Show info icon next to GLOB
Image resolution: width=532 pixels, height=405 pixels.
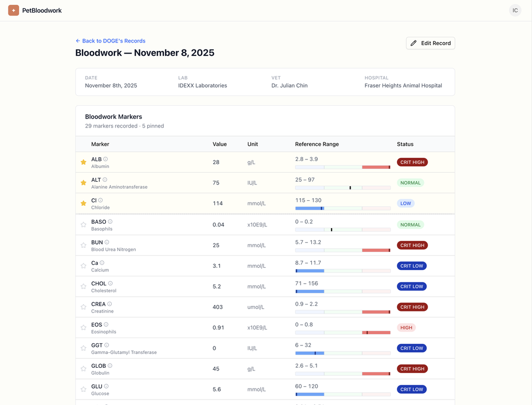(x=110, y=366)
